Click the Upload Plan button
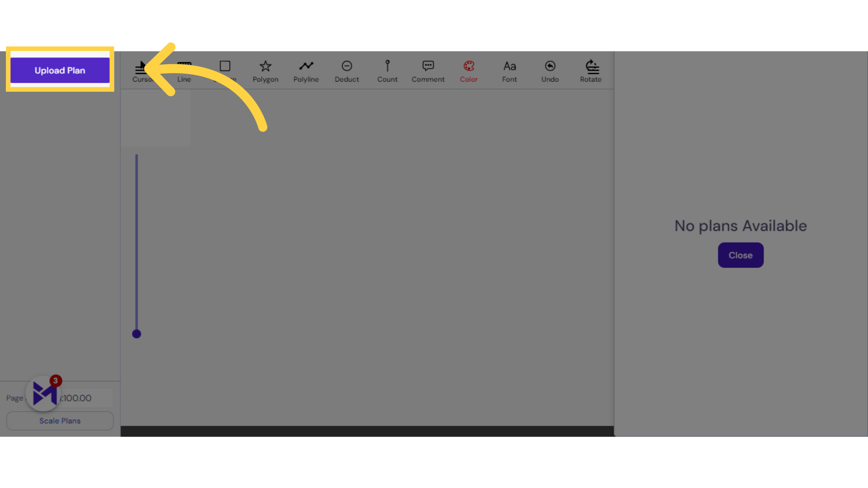 [x=60, y=70]
